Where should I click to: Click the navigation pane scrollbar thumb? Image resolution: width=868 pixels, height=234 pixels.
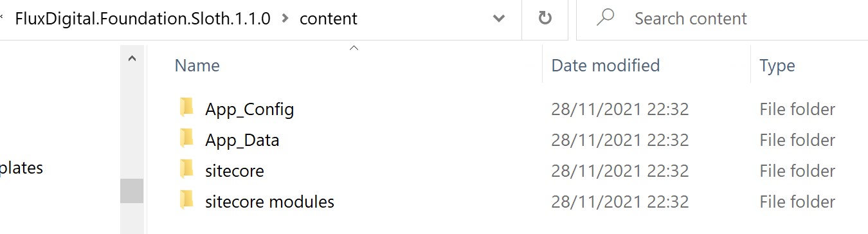tap(132, 192)
